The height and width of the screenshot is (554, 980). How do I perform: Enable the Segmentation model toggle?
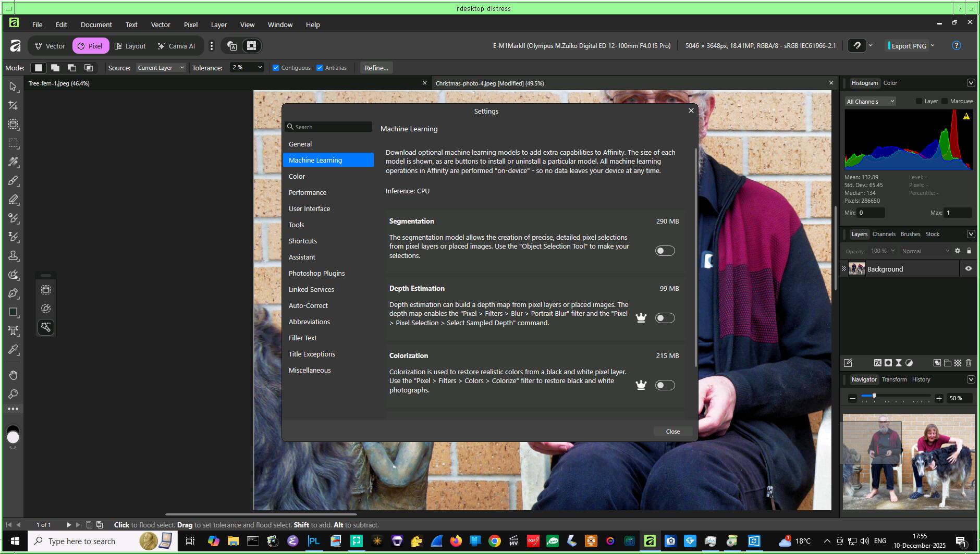pos(665,251)
